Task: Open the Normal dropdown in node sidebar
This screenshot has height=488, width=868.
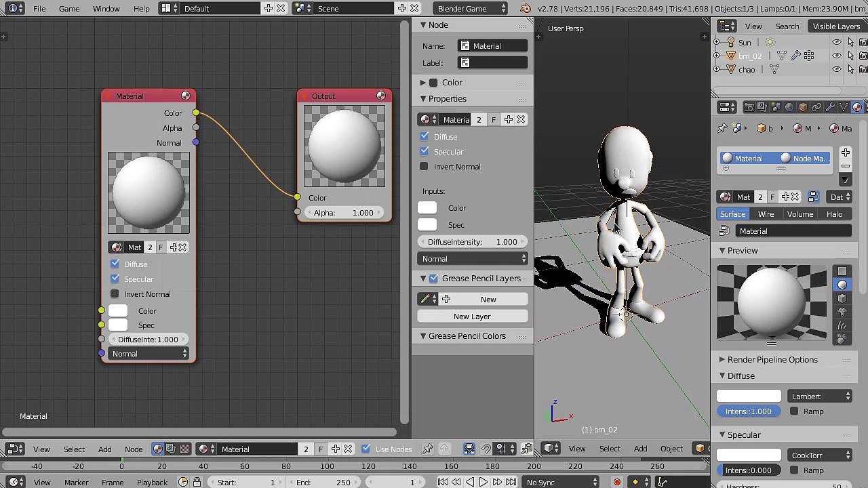Action: coord(473,259)
